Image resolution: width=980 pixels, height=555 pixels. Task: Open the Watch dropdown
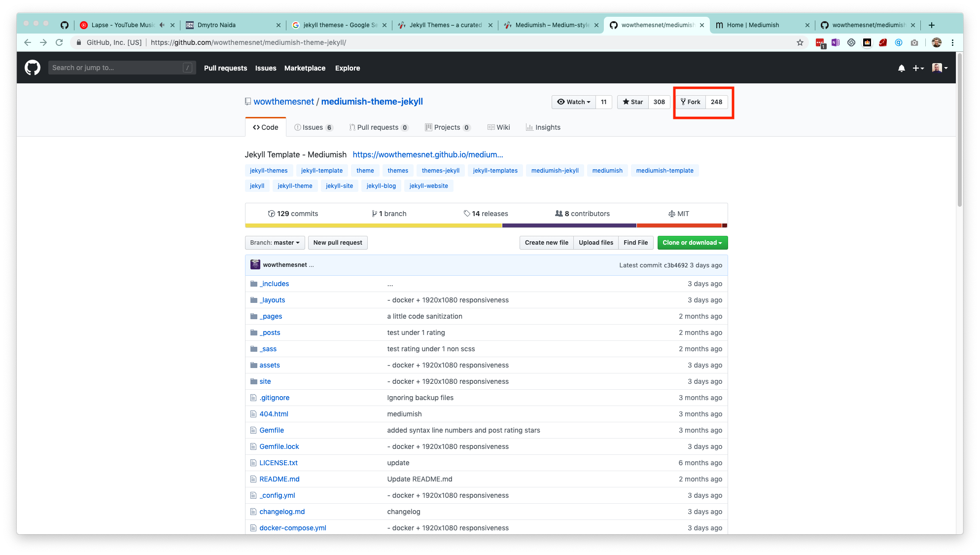(573, 102)
